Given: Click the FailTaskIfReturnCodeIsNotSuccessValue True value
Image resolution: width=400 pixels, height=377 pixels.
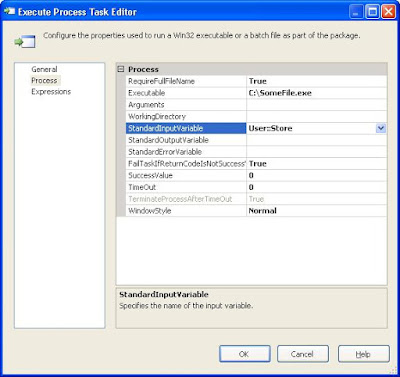Looking at the screenshot, I should [x=258, y=164].
